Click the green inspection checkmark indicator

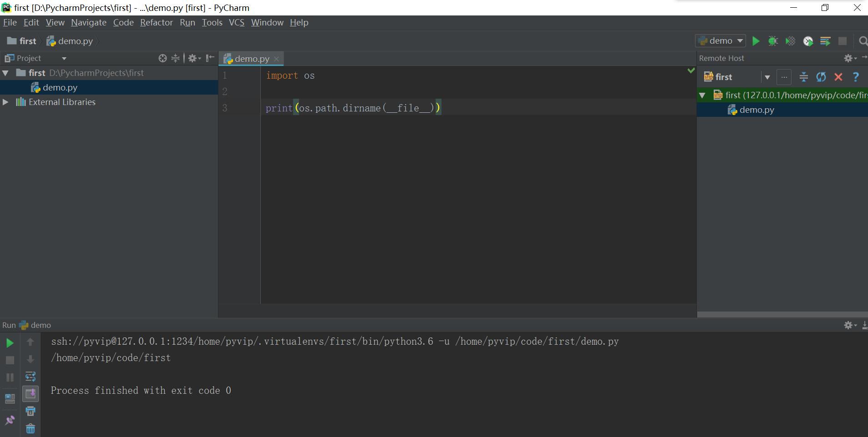(x=691, y=70)
